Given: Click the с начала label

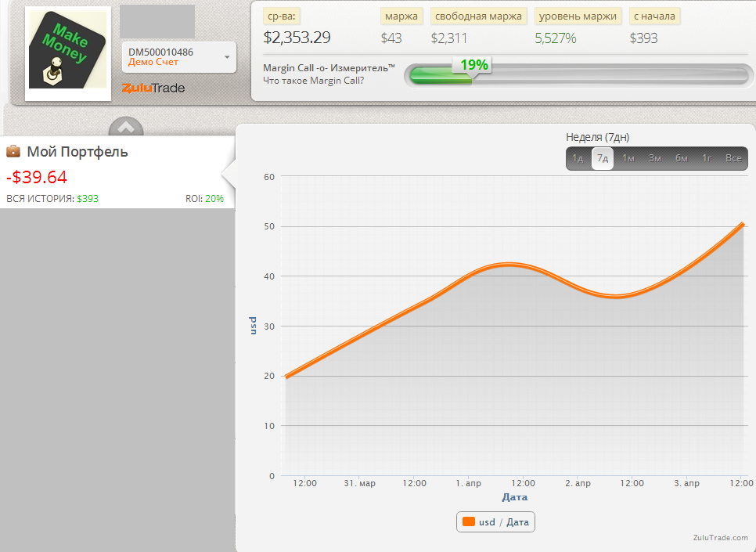Looking at the screenshot, I should click(x=654, y=16).
